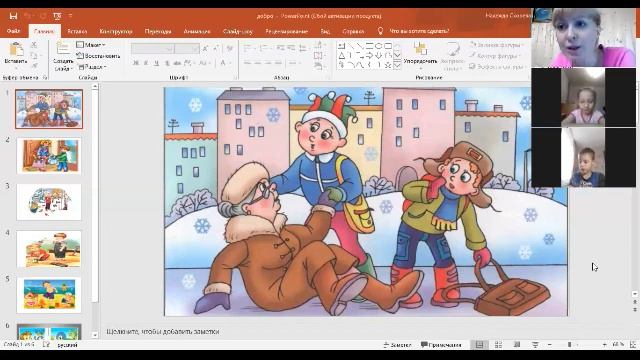Select the right arrow shape in gallery

point(369,56)
